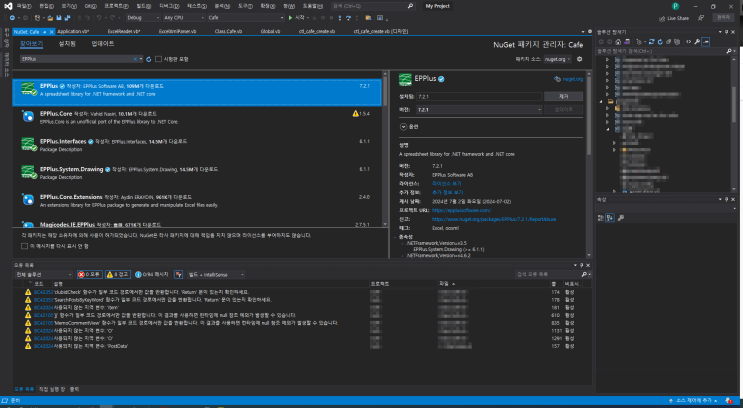Click the Uninstall button for EPPlus
743x408 pixels.
tap(563, 95)
